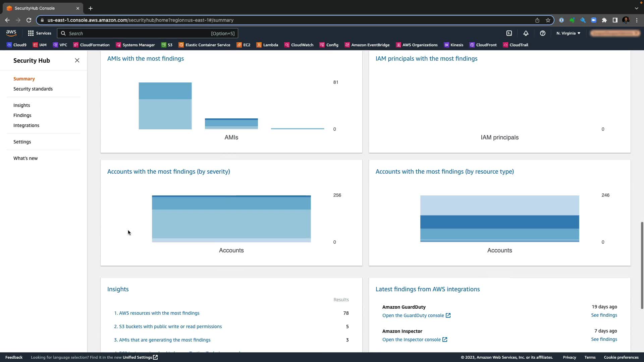Select Findings in the sidebar
Viewport: 644px width, 362px height.
(22, 115)
